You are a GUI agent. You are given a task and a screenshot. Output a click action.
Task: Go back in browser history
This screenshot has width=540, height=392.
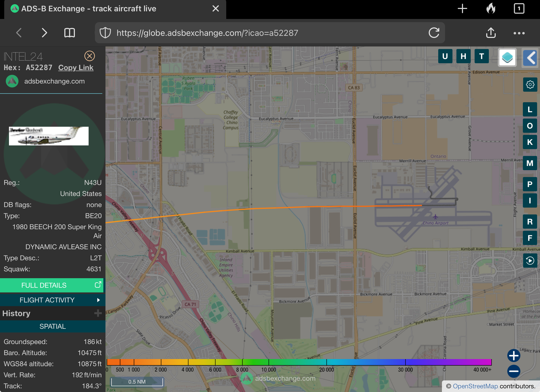pyautogui.click(x=19, y=33)
